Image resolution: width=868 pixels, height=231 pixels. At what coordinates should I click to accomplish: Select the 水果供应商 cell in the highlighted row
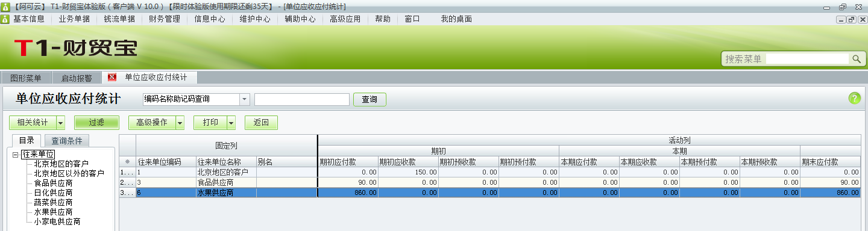tap(226, 192)
